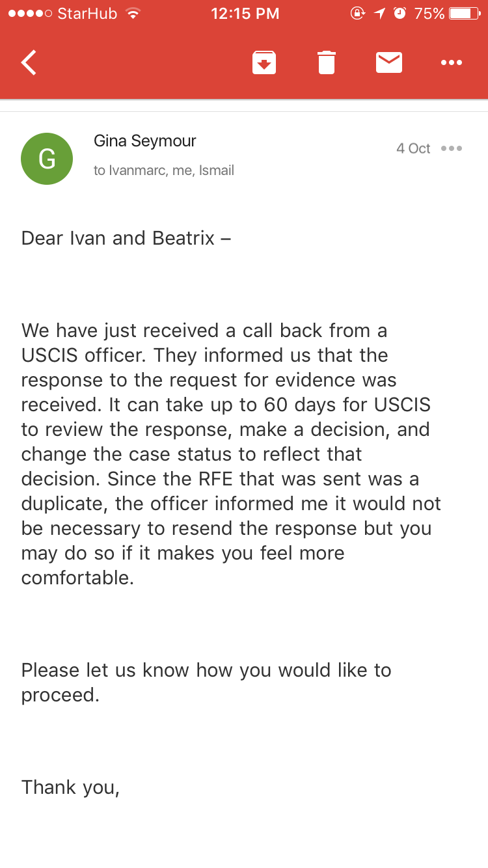Tap "Please let us know how you would like to proceed"
Image resolution: width=488 pixels, height=868 pixels.
206,682
